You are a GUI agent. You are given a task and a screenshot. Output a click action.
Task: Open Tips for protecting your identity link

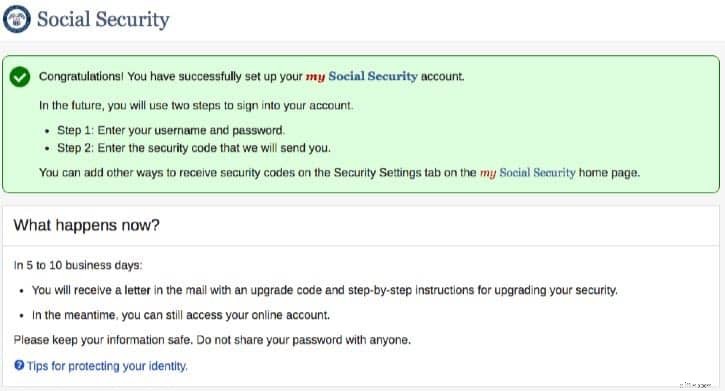click(x=107, y=366)
